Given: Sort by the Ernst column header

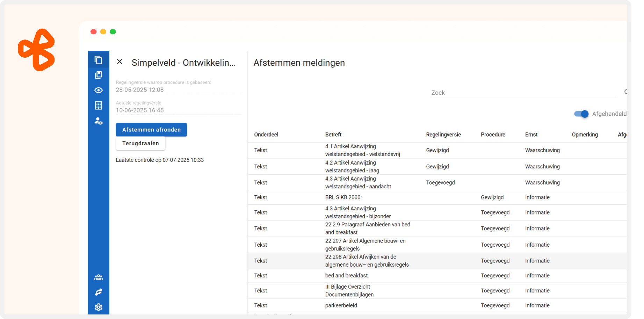Looking at the screenshot, I should (x=531, y=135).
